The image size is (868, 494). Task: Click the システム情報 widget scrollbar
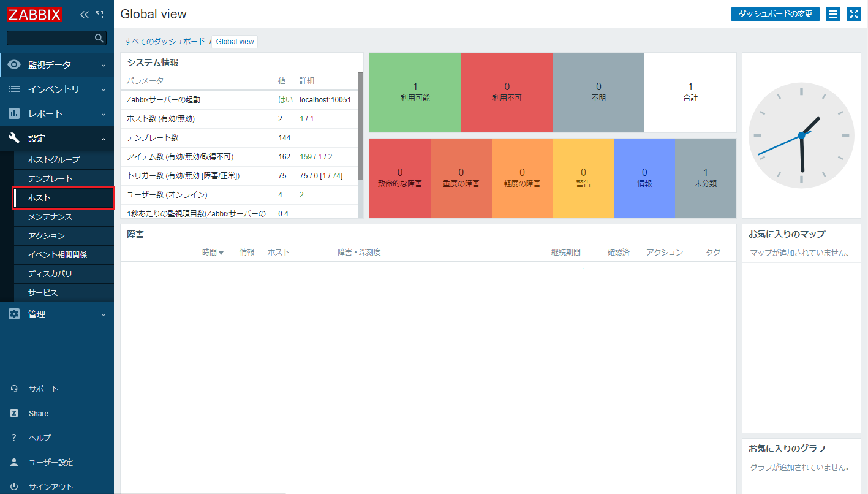click(360, 126)
